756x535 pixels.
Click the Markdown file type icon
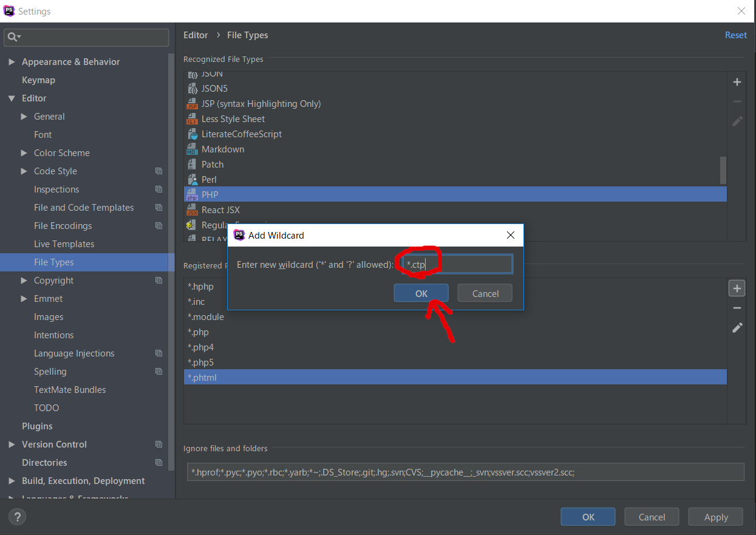click(x=192, y=149)
